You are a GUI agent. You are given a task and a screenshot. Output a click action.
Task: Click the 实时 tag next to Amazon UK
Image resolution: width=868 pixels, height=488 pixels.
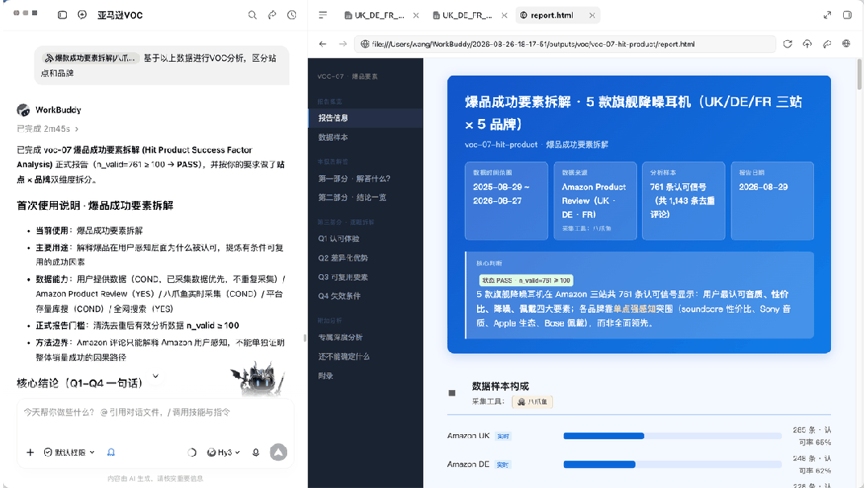[x=503, y=436]
